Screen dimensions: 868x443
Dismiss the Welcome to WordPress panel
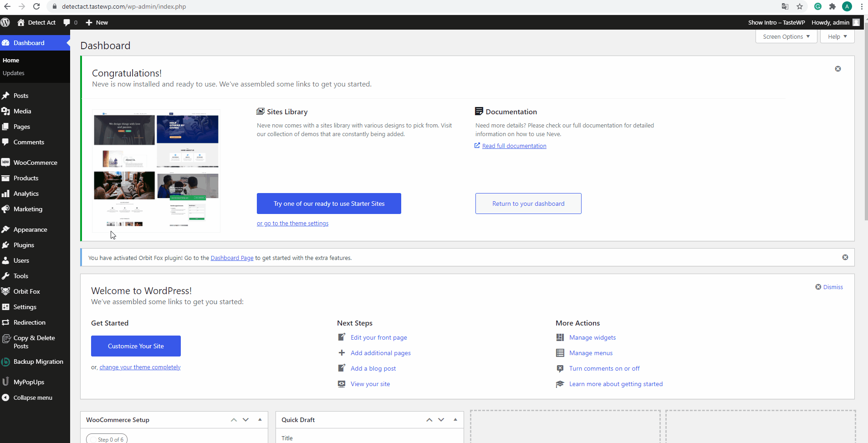click(829, 287)
